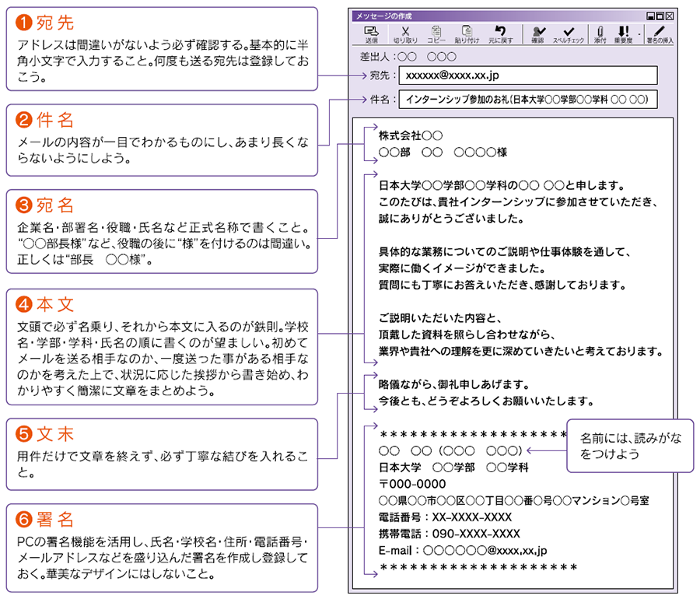Click the 件名 subject field
This screenshot has height=599, width=700.
click(x=527, y=100)
